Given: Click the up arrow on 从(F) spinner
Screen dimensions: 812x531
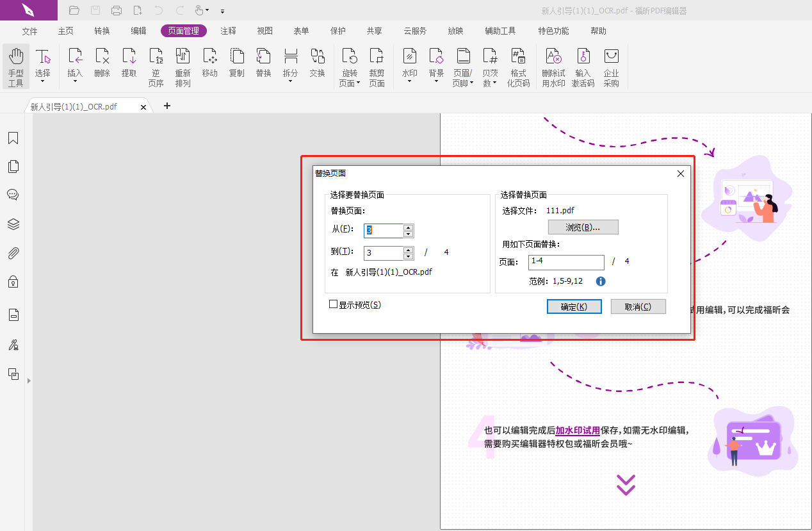Looking at the screenshot, I should point(407,227).
